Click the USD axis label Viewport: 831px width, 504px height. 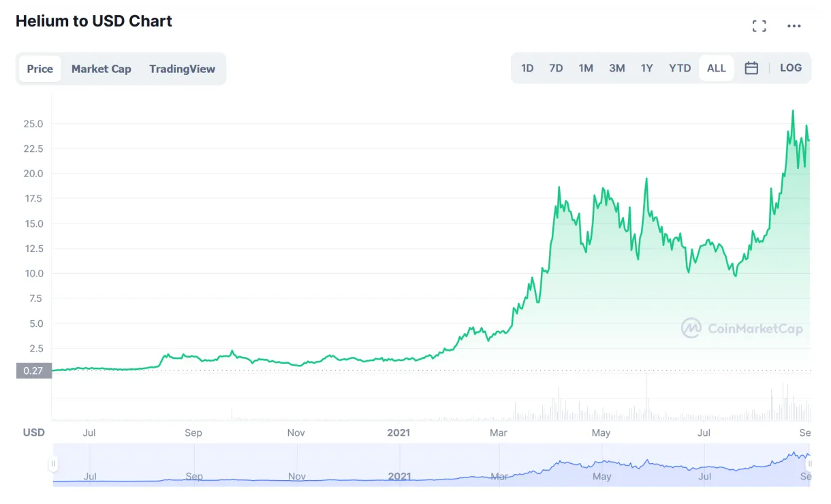(x=33, y=432)
